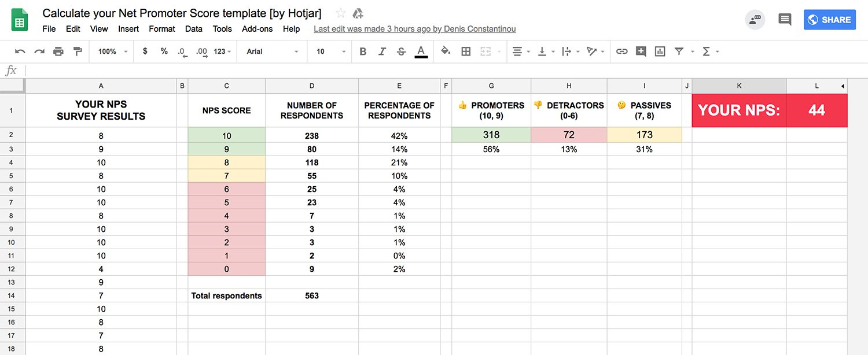Open the last edit history link
Viewport: 868px width, 355px height.
pyautogui.click(x=414, y=29)
